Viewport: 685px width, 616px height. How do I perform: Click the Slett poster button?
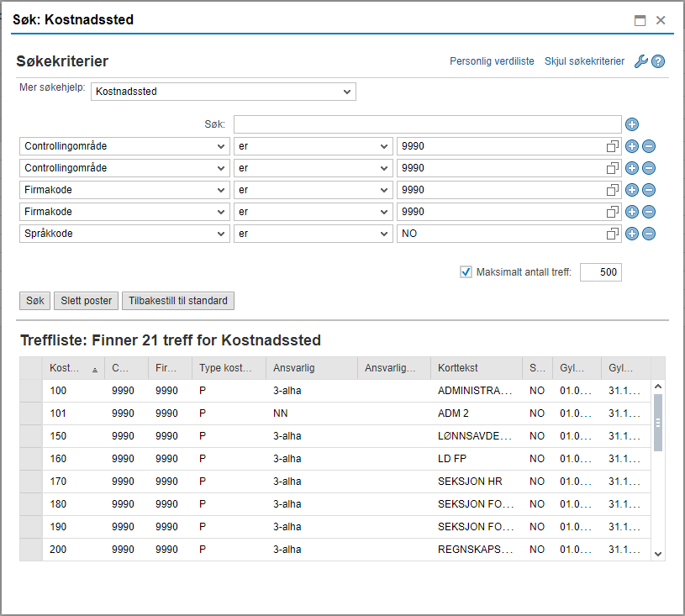click(x=86, y=301)
